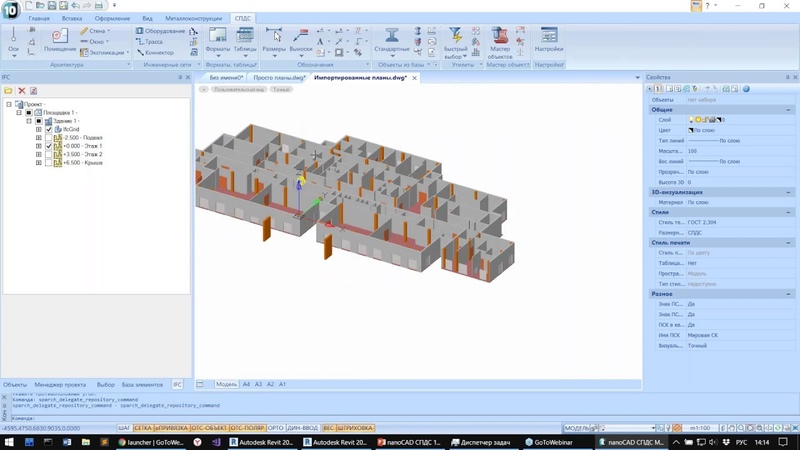The width and height of the screenshot is (800, 450).
Task: Toggle ОРТО mode in status bar
Action: coord(276,428)
